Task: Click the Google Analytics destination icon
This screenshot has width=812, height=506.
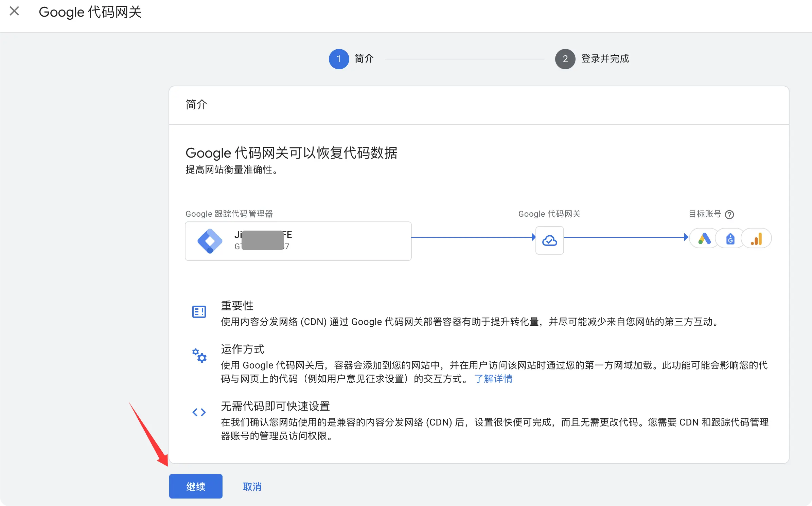Action: [x=756, y=238]
